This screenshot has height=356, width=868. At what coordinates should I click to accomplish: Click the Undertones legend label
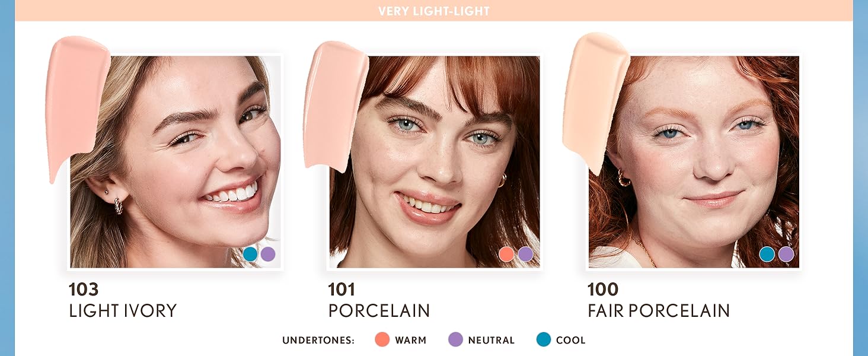point(318,341)
